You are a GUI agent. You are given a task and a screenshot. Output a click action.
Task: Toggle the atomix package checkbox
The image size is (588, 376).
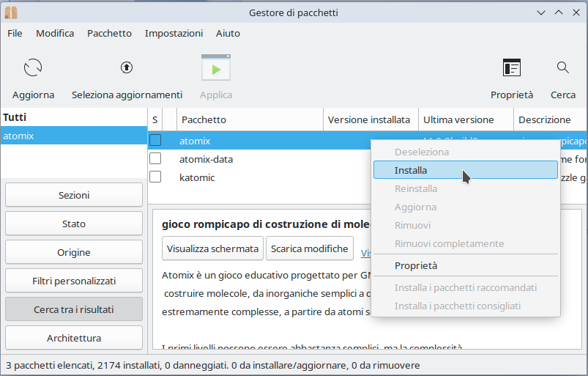pyautogui.click(x=155, y=140)
